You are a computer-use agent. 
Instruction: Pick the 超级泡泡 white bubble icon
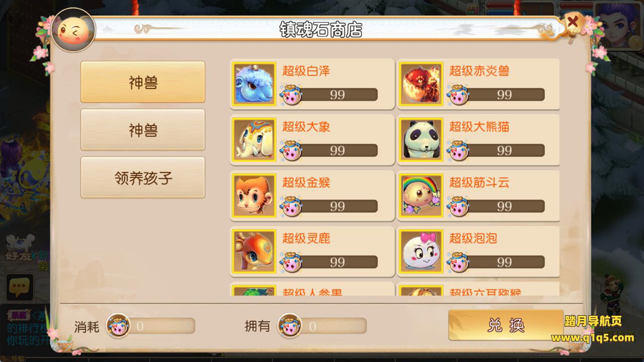421,251
